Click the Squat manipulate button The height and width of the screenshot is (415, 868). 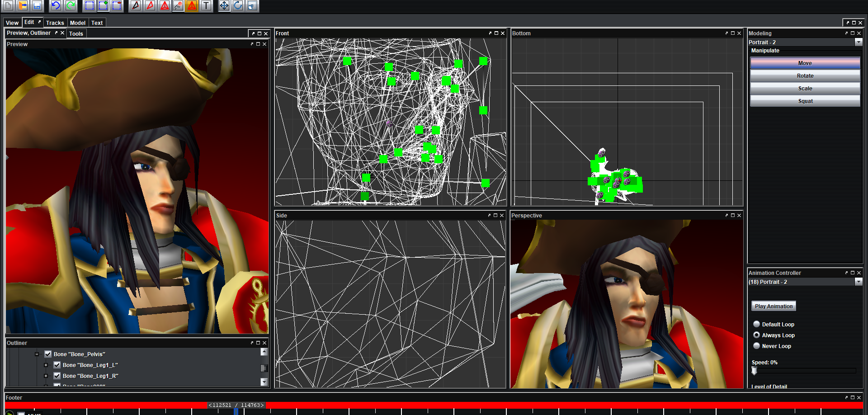pyautogui.click(x=805, y=101)
